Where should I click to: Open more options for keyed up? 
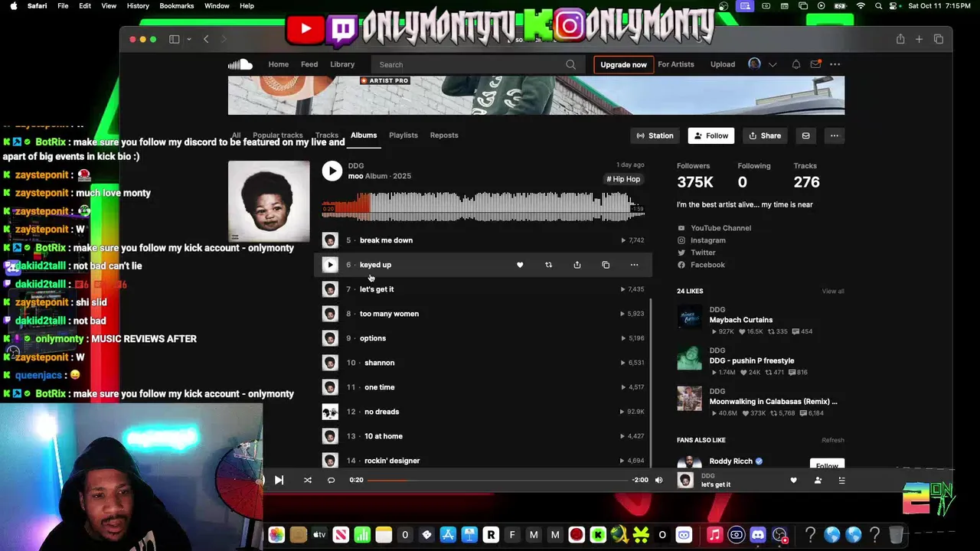coord(634,265)
